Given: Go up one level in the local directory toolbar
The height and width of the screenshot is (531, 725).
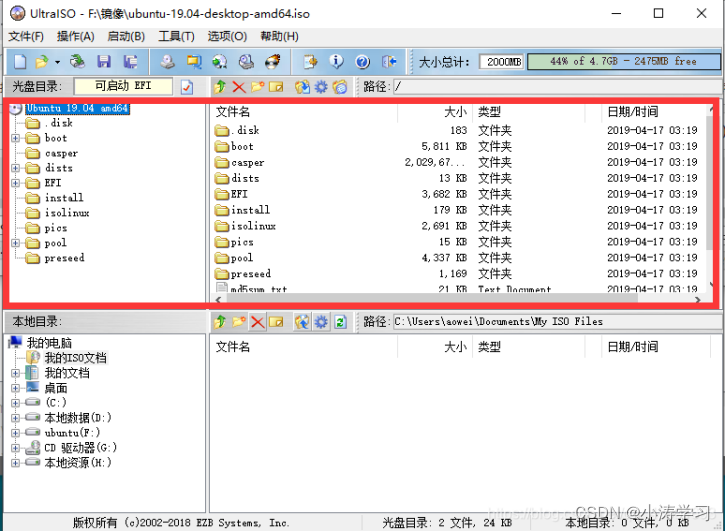Looking at the screenshot, I should coord(220,322).
